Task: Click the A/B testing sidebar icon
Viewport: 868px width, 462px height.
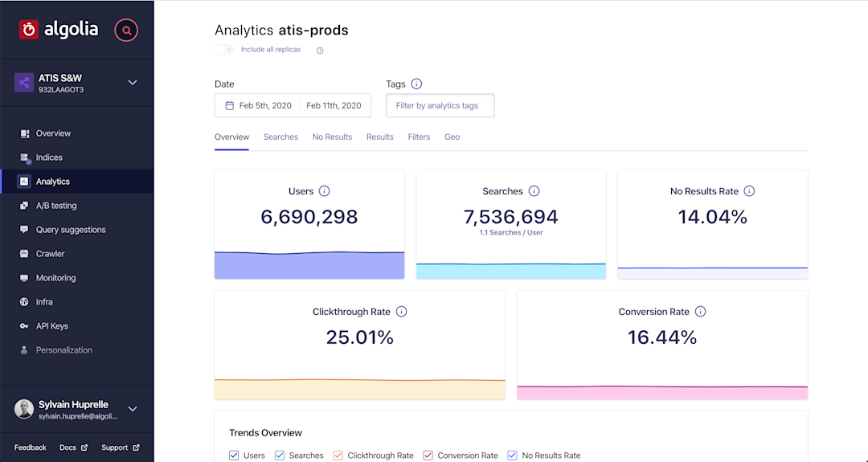Action: (24, 206)
